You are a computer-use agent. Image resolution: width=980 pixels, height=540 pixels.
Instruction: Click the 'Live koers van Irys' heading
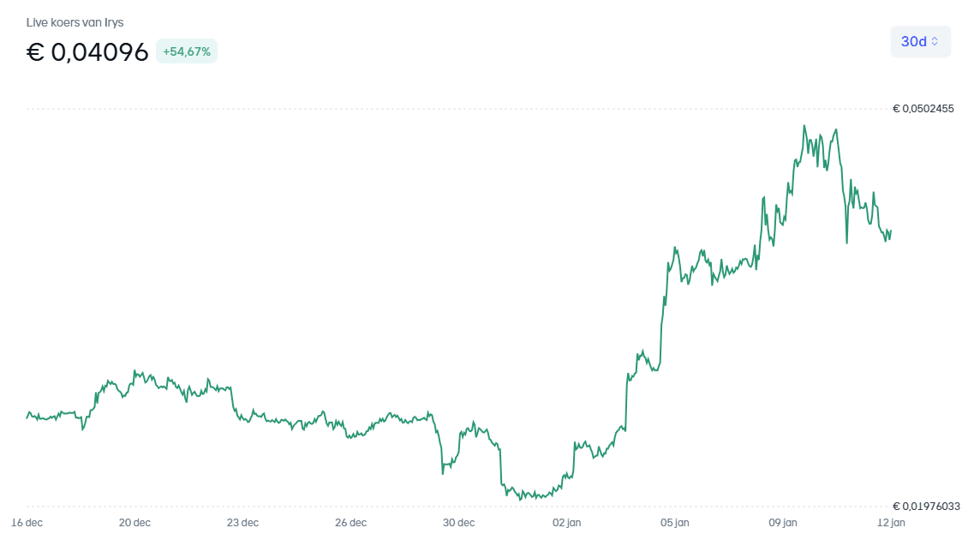(75, 22)
